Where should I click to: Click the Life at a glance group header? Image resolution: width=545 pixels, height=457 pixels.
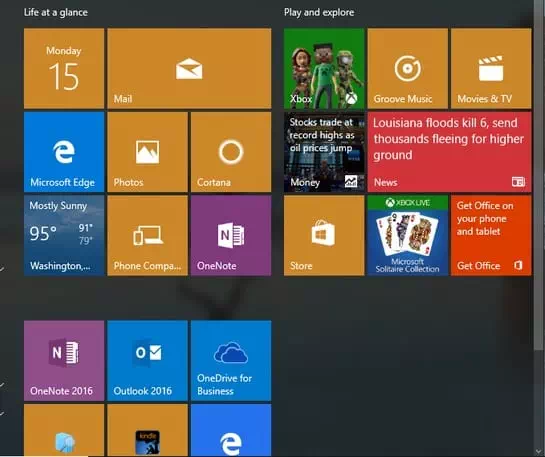[x=56, y=13]
